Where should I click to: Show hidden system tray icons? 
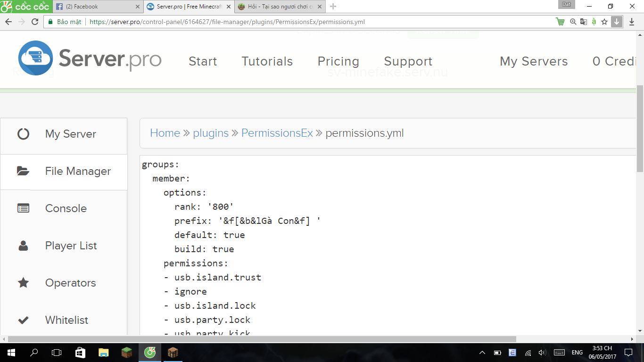[482, 352]
